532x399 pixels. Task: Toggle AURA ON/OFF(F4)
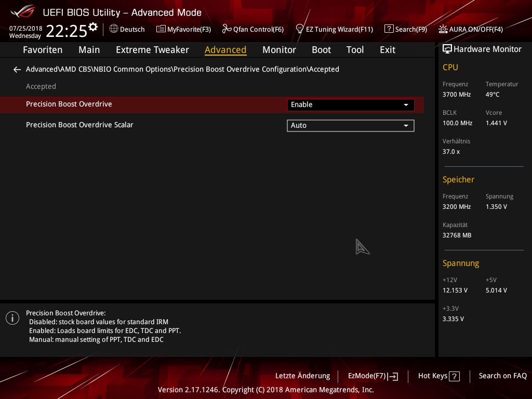476,30
